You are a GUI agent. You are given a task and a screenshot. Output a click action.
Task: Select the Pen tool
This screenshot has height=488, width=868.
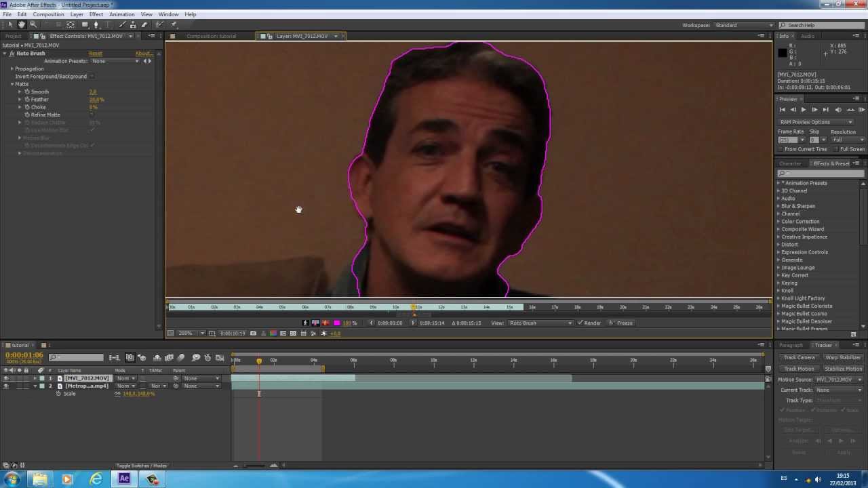pos(96,24)
